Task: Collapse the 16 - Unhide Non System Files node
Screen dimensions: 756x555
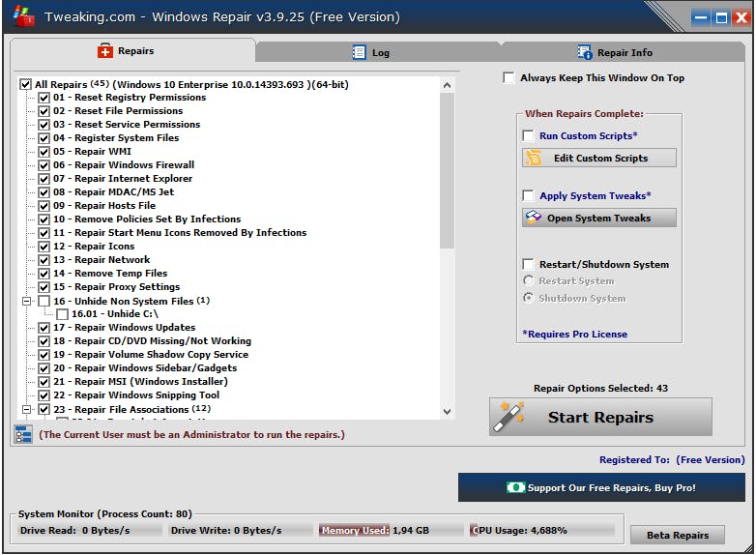Action: pos(26,301)
